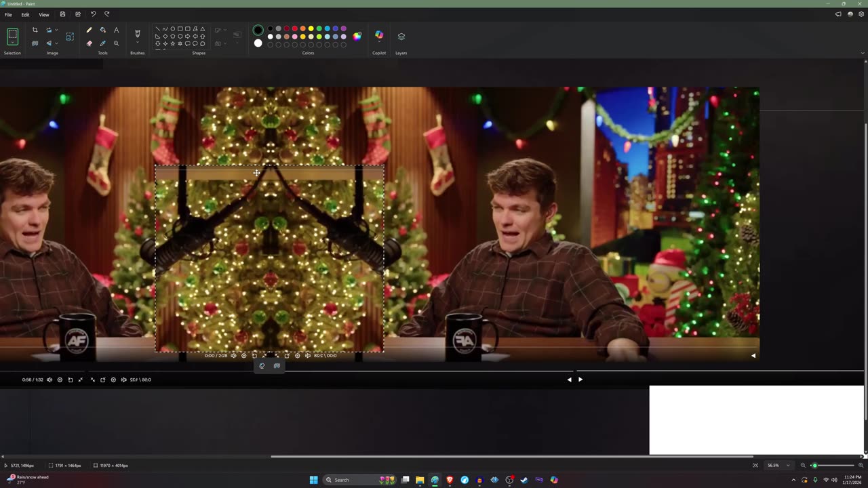Click the Save icon in title bar

(62, 14)
